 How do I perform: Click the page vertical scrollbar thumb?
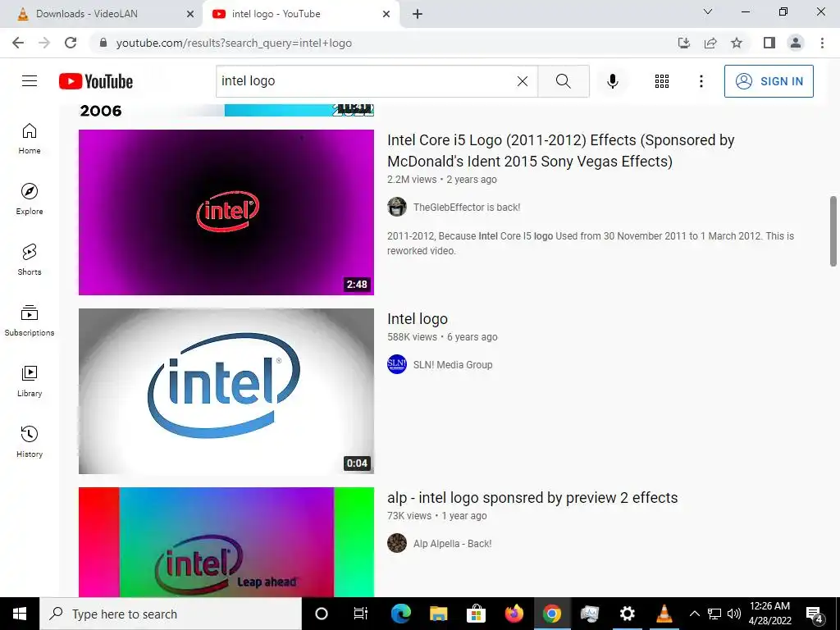coord(833,231)
